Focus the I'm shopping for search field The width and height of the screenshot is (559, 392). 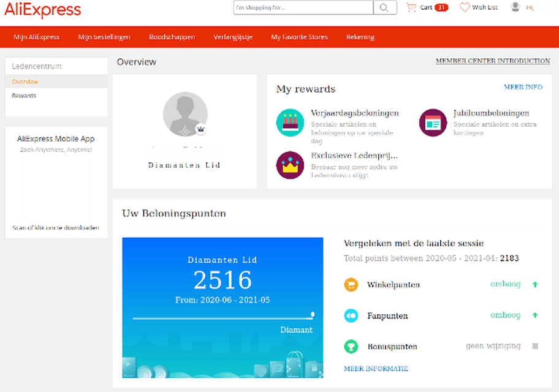303,7
